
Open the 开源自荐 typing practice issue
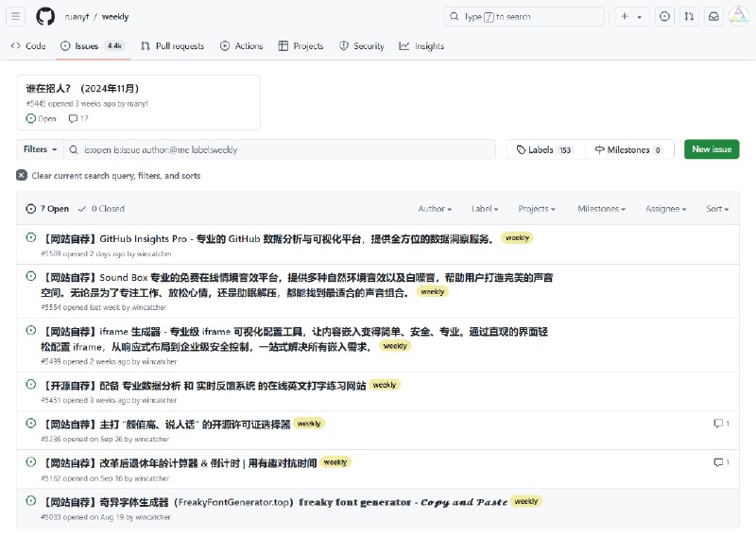(x=204, y=386)
